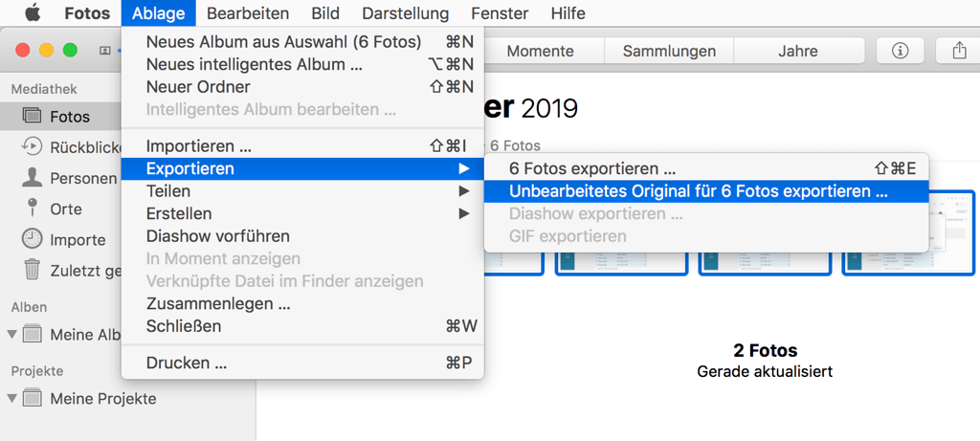Expand the Meine Alben disclosure triangle

pyautogui.click(x=11, y=335)
